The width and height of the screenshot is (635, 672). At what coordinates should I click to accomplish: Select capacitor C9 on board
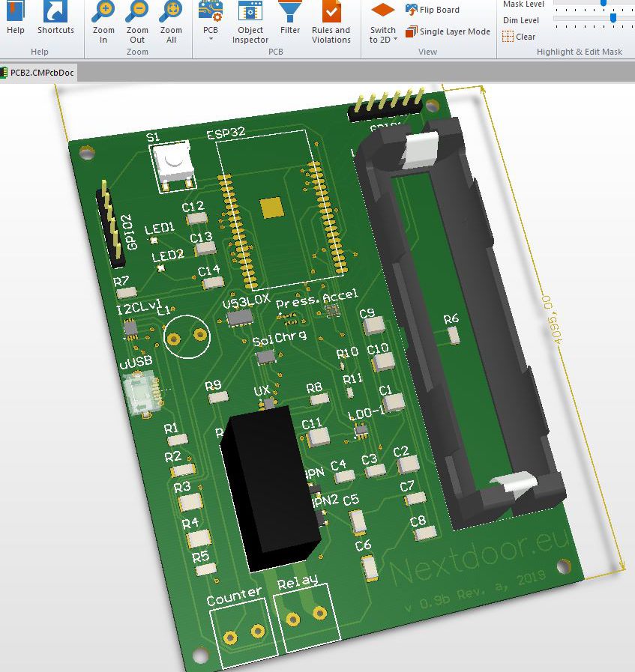click(374, 326)
